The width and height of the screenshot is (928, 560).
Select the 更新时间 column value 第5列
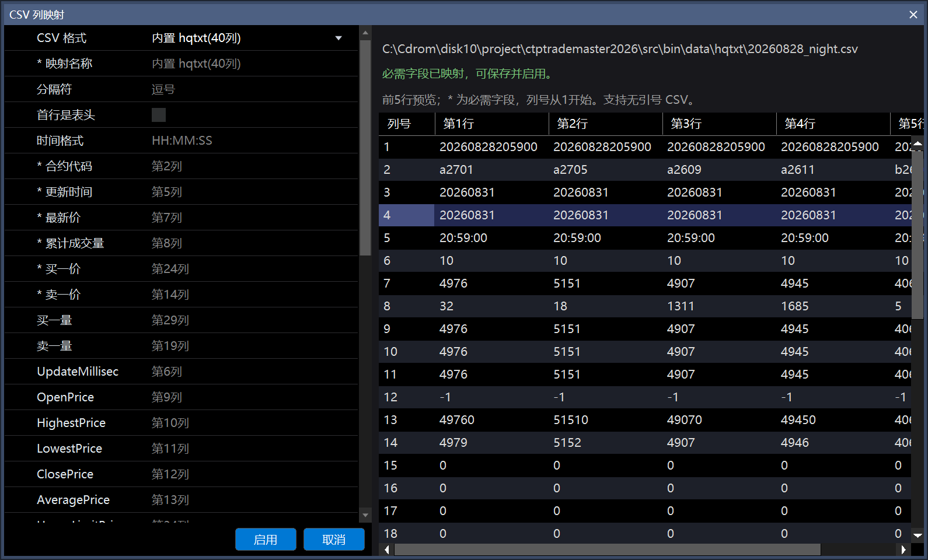coord(166,192)
